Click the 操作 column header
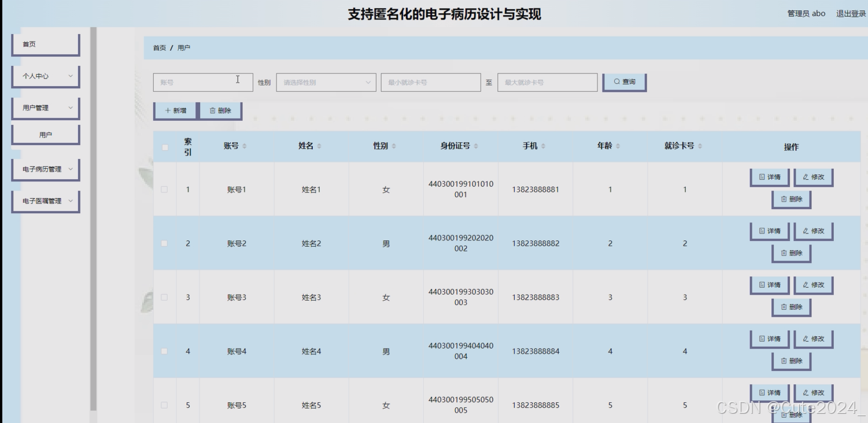The width and height of the screenshot is (868, 423). [x=791, y=147]
